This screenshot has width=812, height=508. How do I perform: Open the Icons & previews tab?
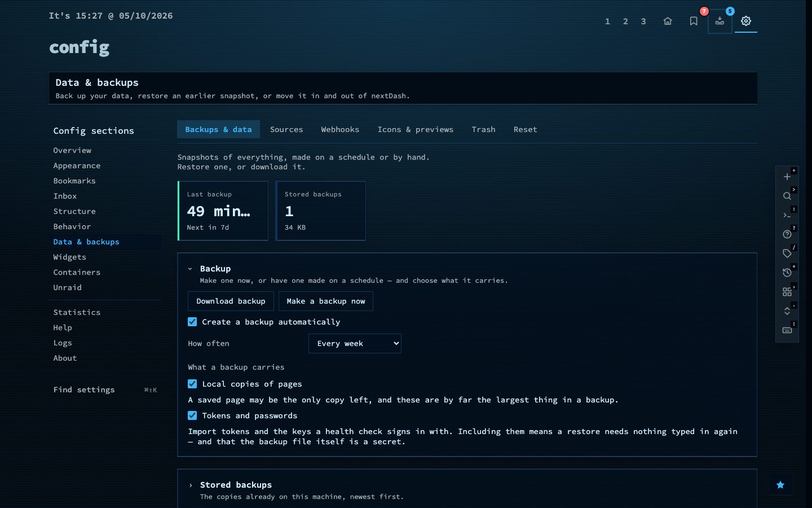416,129
